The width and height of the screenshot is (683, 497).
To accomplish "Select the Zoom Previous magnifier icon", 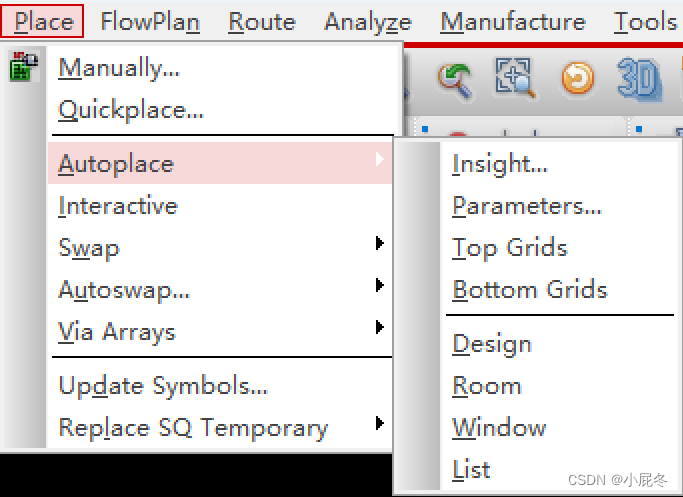I will [x=455, y=81].
